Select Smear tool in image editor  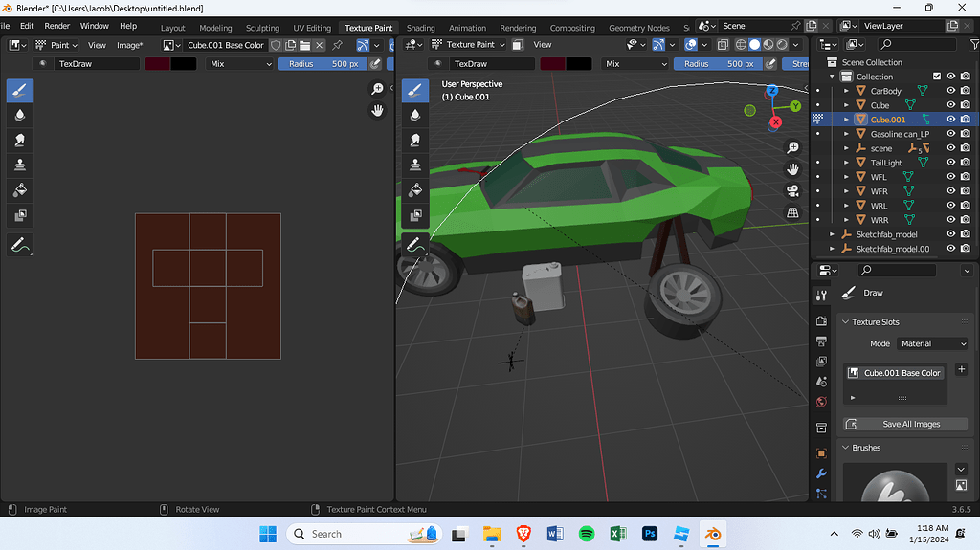pyautogui.click(x=20, y=141)
